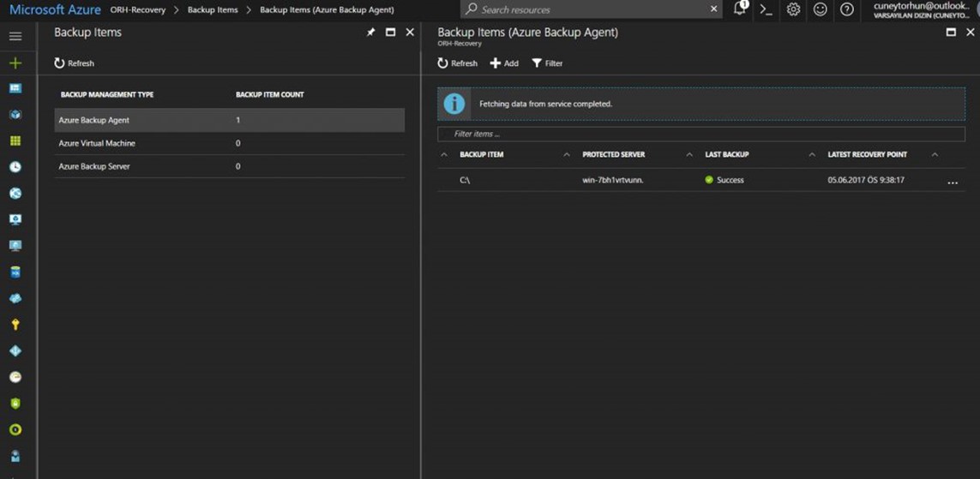Click the green plus New resource icon
The height and width of the screenshot is (479, 980).
coord(15,63)
